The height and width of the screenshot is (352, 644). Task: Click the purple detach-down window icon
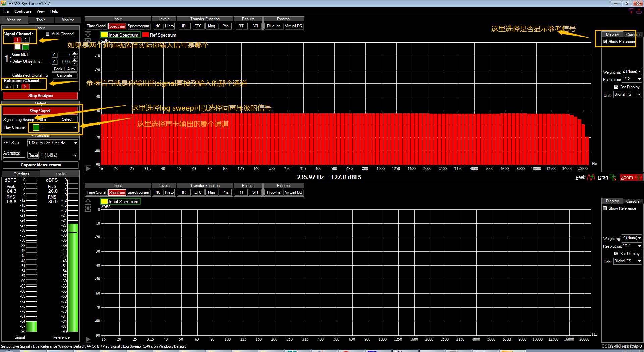pyautogui.click(x=631, y=11)
